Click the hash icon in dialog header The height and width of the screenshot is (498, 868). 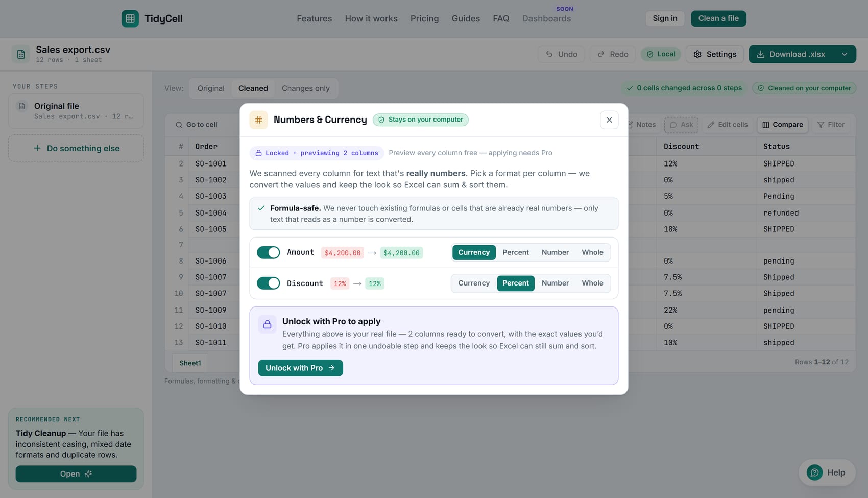(258, 120)
